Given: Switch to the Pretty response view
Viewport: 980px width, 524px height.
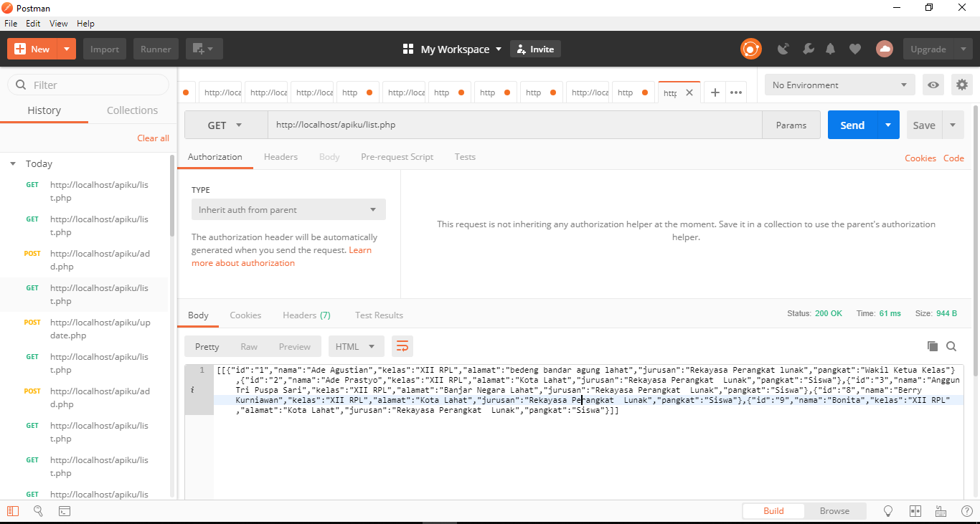Looking at the screenshot, I should [x=207, y=346].
